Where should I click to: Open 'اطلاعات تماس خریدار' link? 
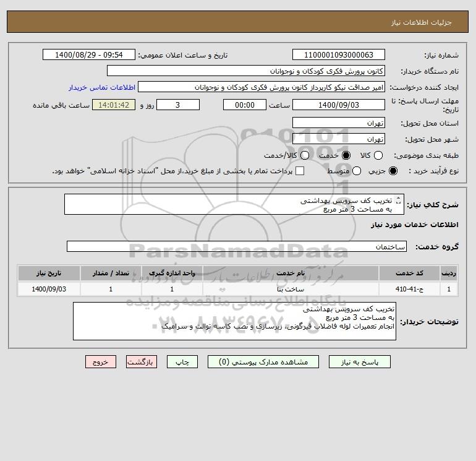[102, 87]
